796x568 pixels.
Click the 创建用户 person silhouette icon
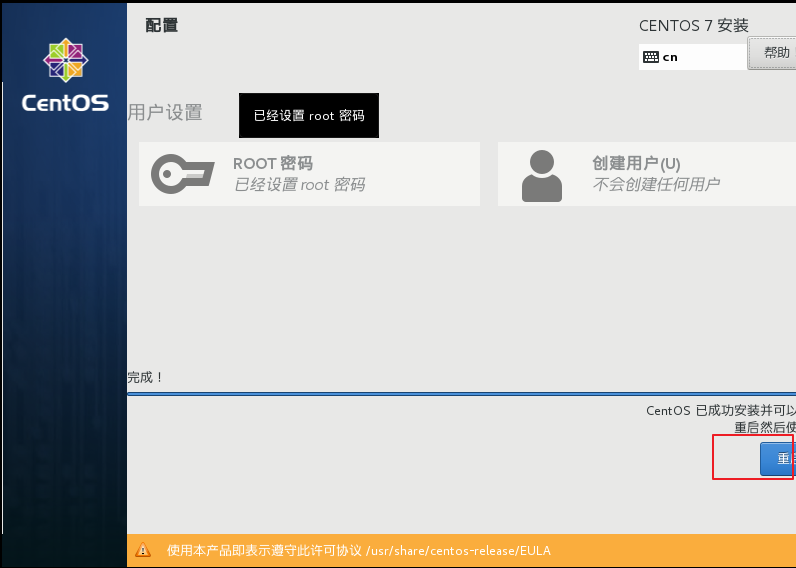coord(541,175)
